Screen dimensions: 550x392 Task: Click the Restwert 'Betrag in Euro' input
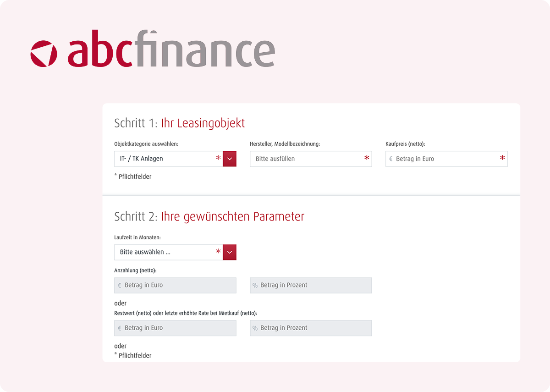pyautogui.click(x=175, y=328)
